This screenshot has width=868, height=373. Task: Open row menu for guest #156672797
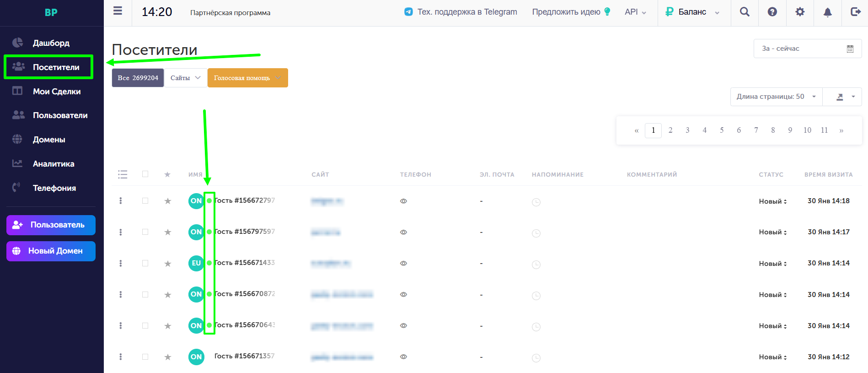pyautogui.click(x=121, y=201)
